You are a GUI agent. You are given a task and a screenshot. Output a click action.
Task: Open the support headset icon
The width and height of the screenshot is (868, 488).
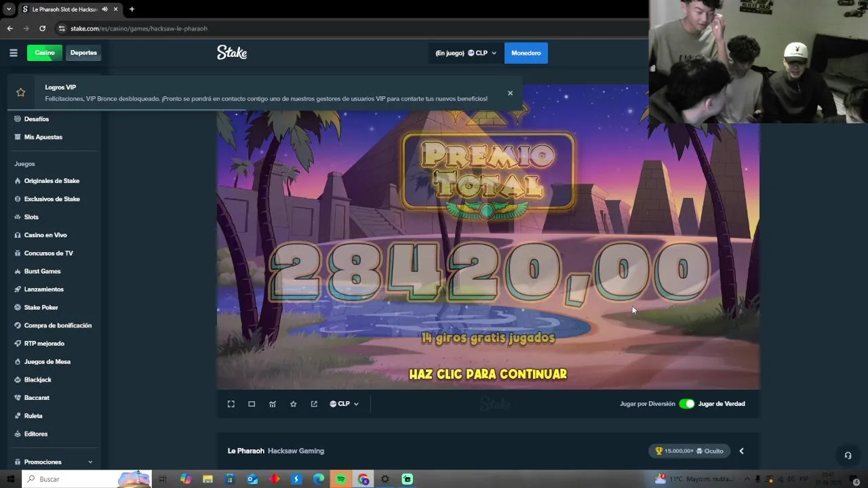848,455
